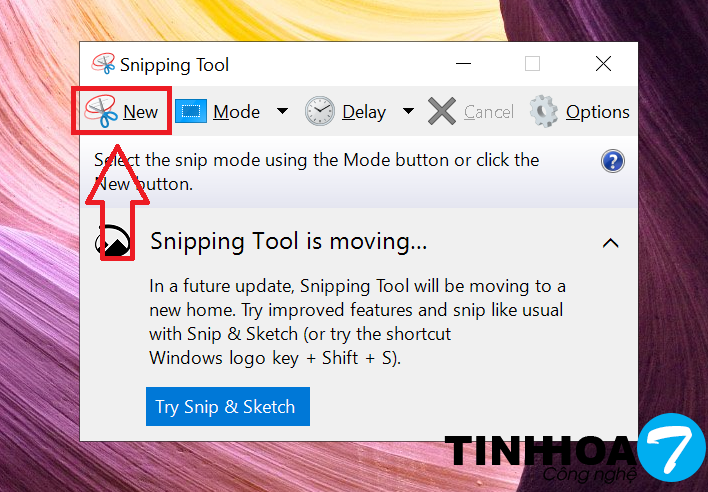Open help via the blue question mark
Viewport: 708px width, 492px height.
click(x=613, y=161)
